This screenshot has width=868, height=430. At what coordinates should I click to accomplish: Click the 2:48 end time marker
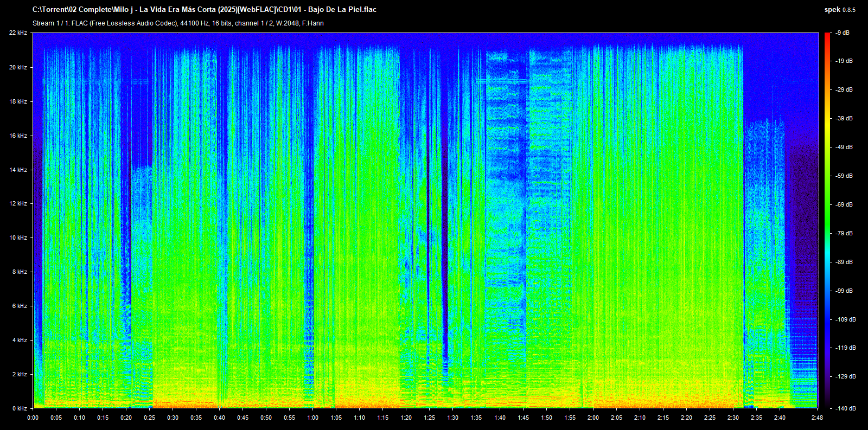point(817,418)
